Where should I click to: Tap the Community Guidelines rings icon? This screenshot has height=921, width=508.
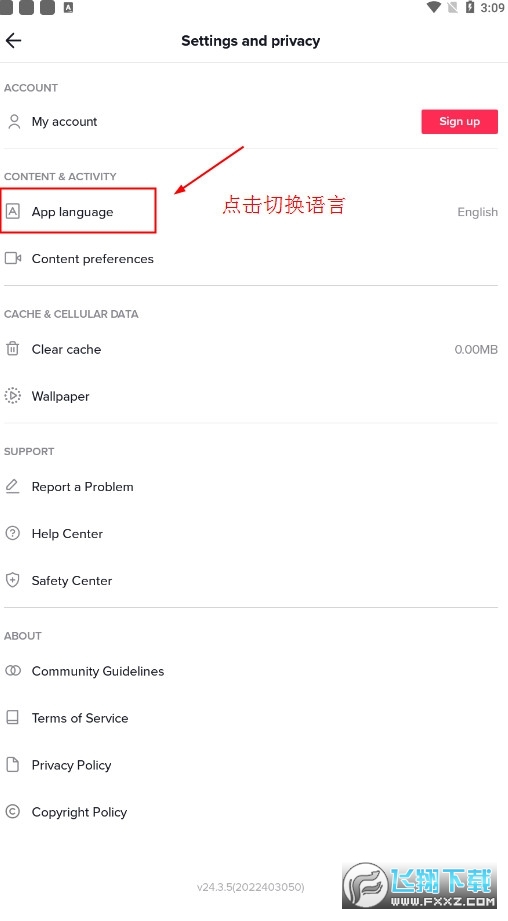(x=12, y=671)
